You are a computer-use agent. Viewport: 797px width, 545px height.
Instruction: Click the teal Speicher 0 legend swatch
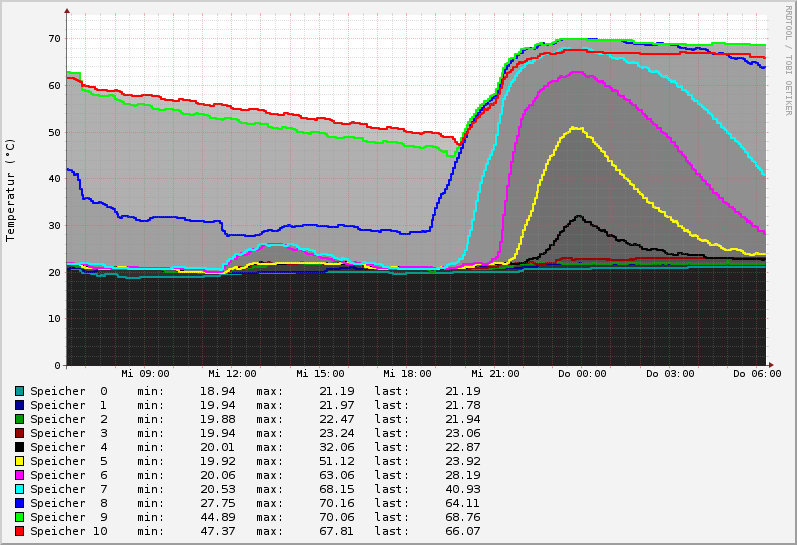(19, 391)
